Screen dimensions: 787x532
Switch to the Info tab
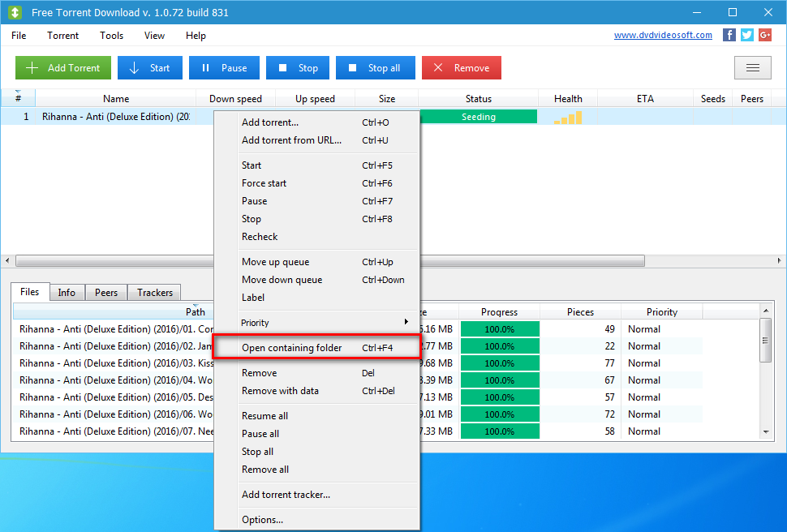point(67,292)
